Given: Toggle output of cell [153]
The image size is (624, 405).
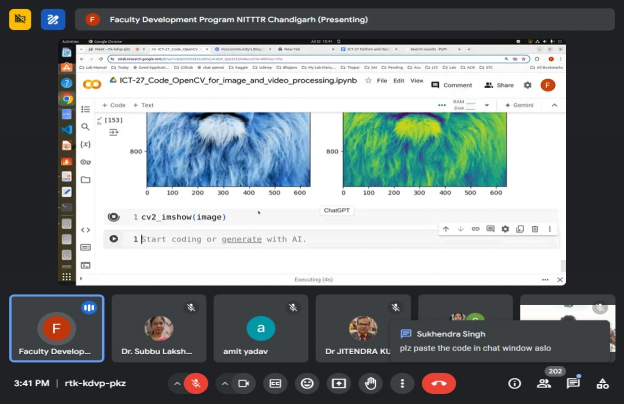Looking at the screenshot, I should tap(114, 132).
